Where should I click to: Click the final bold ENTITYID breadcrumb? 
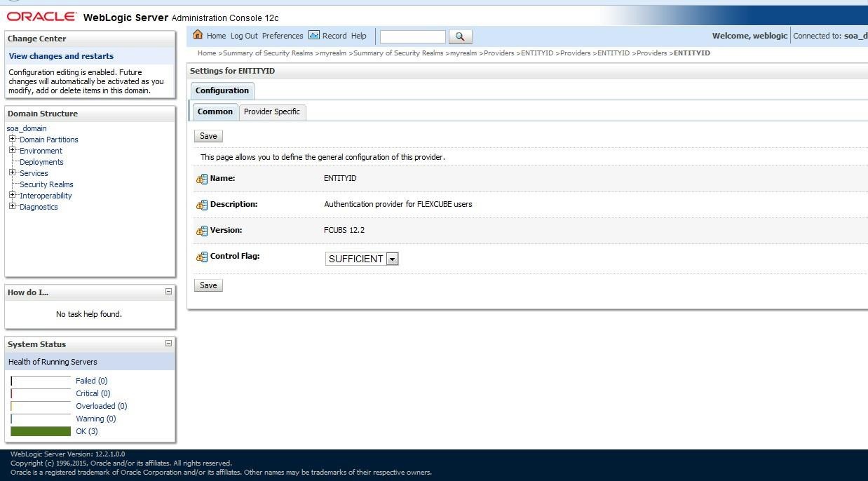coord(691,53)
